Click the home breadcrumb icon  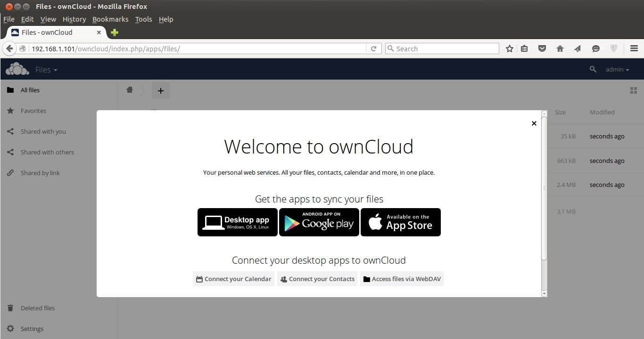[130, 90]
